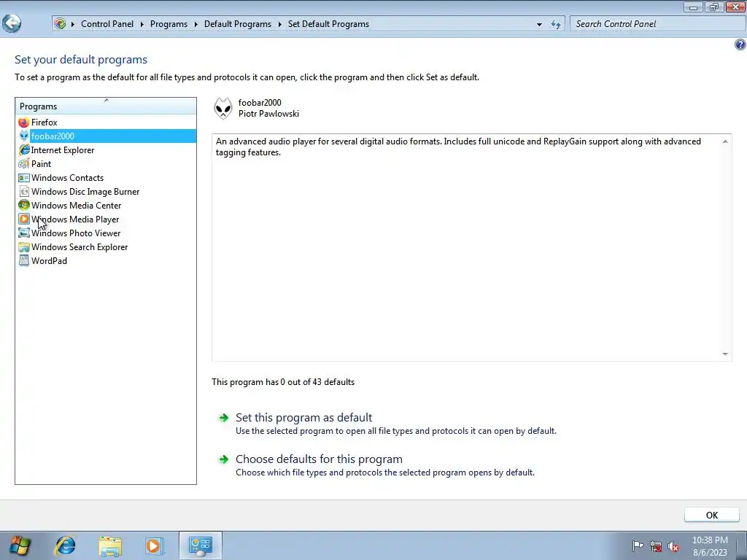
Task: Click Set Default Programs breadcrumb
Action: click(x=328, y=24)
